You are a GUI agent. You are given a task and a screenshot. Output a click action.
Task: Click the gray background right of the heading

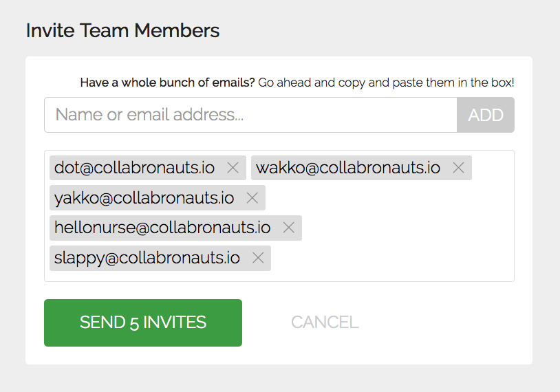pos(385,31)
